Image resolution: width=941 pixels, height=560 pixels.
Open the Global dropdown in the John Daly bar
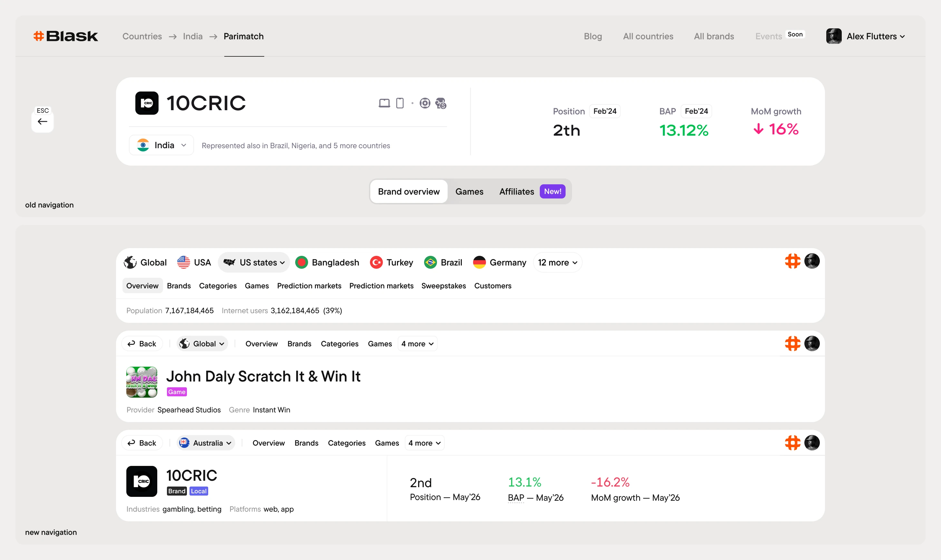[x=202, y=344]
